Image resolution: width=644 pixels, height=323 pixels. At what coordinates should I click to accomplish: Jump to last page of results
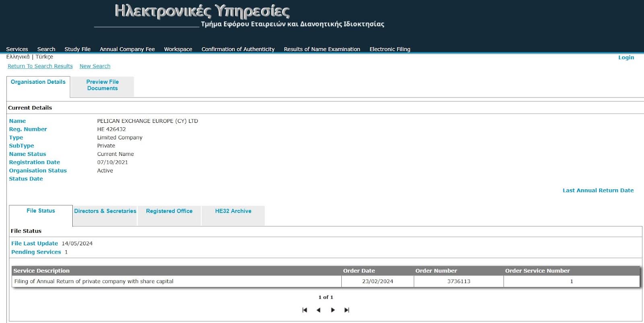click(x=347, y=310)
